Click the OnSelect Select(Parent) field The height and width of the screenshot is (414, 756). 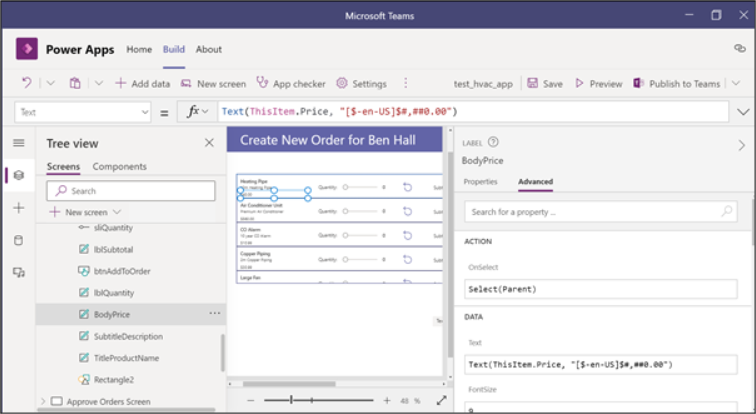pyautogui.click(x=601, y=289)
